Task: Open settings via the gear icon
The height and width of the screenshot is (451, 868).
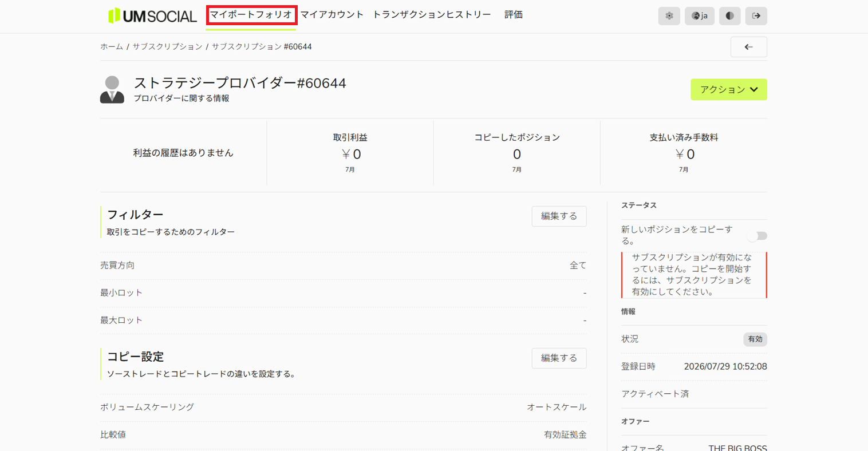Action: 669,16
